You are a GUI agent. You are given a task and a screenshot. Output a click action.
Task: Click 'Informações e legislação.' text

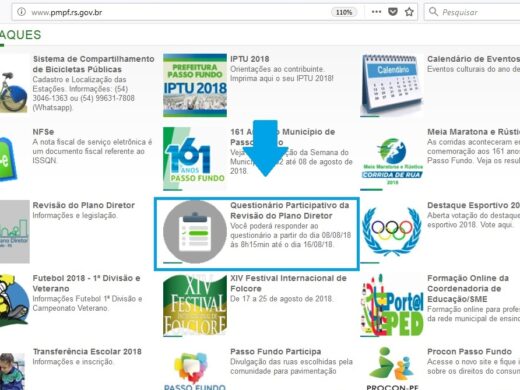tap(75, 215)
